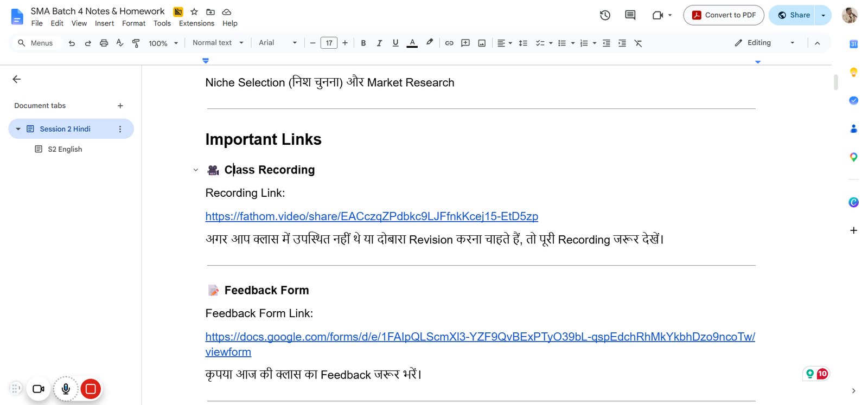This screenshot has height=405, width=868.
Task: Open the Extensions menu
Action: tap(196, 23)
